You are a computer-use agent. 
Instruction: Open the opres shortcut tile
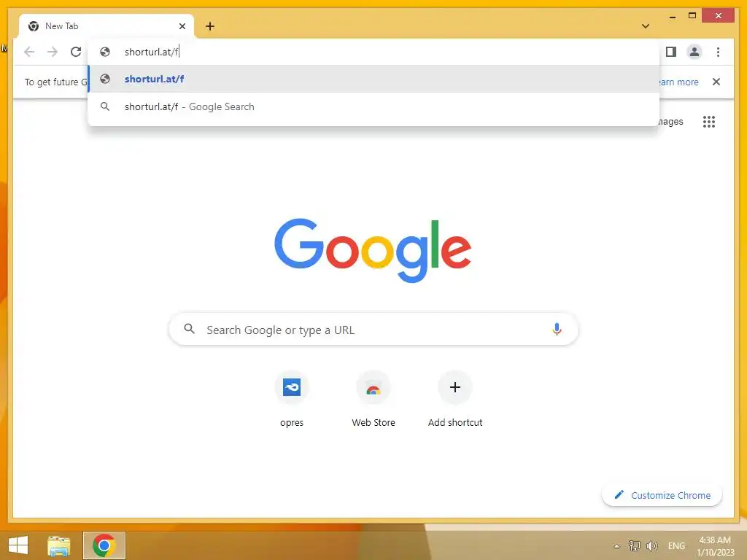pyautogui.click(x=292, y=399)
